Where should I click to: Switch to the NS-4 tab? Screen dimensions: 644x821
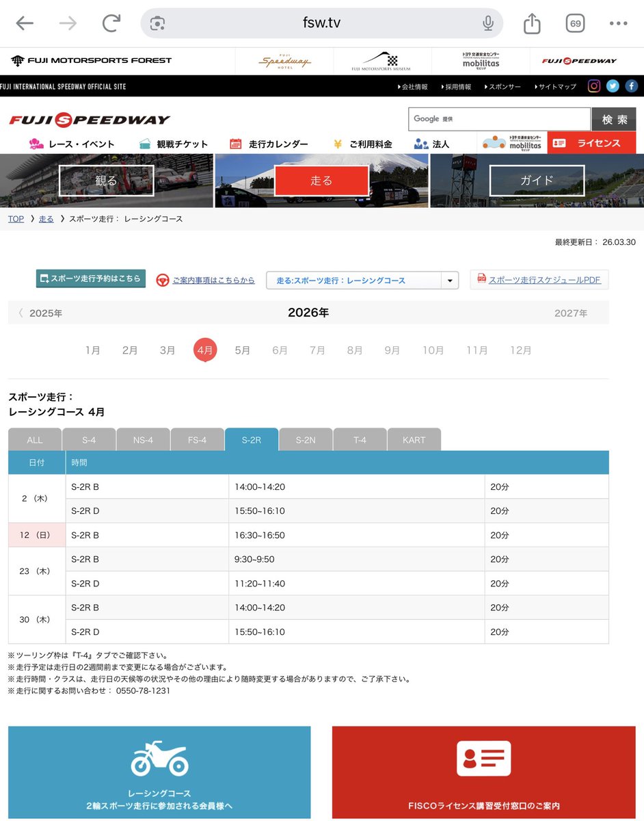143,440
